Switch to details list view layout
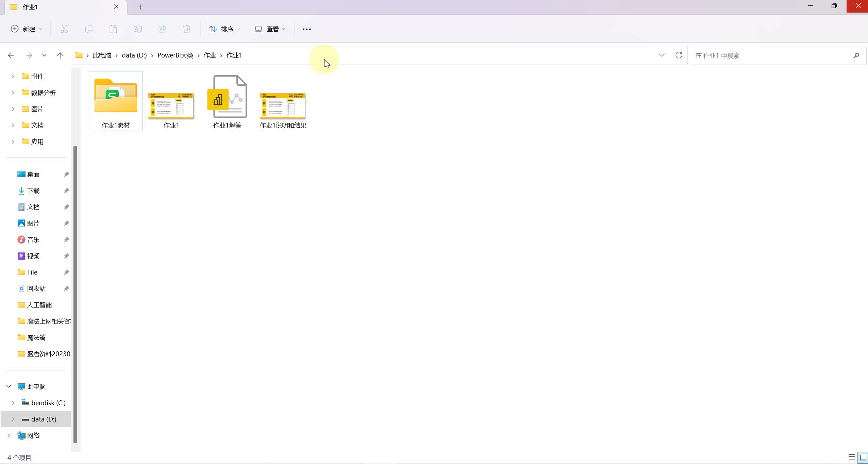868x464 pixels. tap(851, 457)
